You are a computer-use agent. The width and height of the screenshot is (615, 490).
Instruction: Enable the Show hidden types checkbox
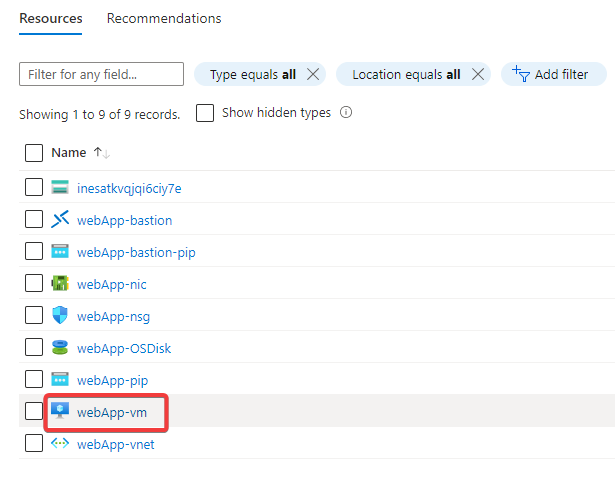pos(205,113)
